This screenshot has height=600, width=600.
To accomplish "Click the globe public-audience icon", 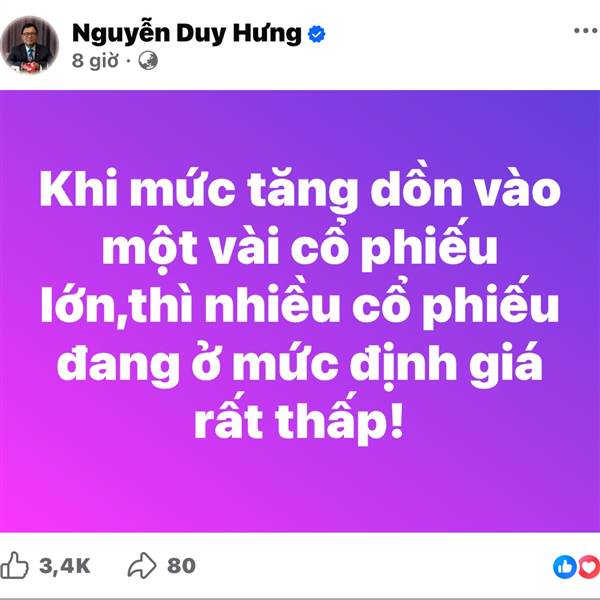I will (x=148, y=61).
